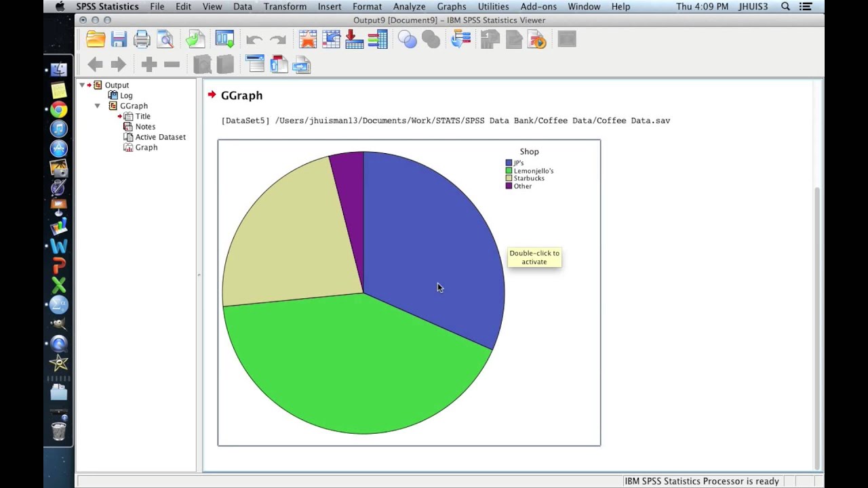The width and height of the screenshot is (868, 488).
Task: Demote outline item with right arrow icon
Action: pos(119,64)
